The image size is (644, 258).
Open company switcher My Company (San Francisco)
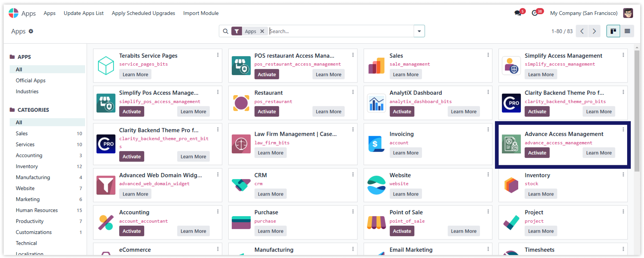(584, 13)
